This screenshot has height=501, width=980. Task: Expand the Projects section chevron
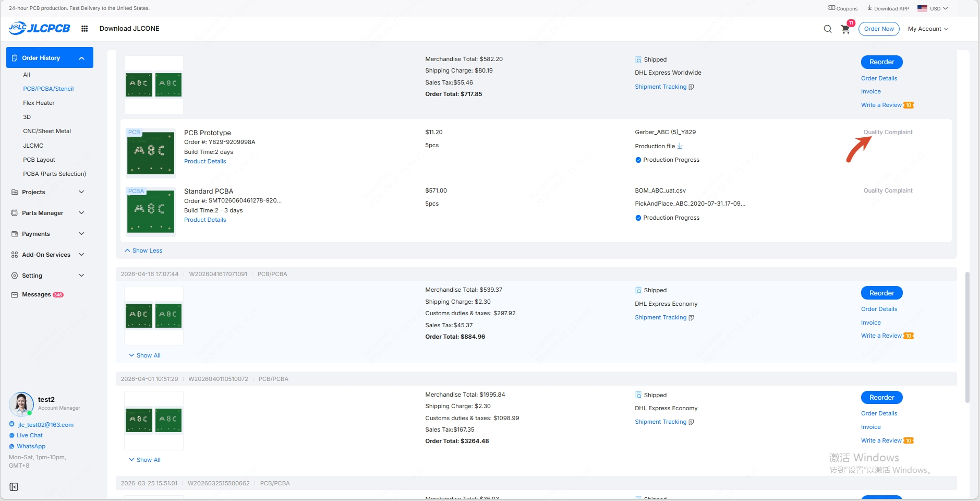point(81,192)
